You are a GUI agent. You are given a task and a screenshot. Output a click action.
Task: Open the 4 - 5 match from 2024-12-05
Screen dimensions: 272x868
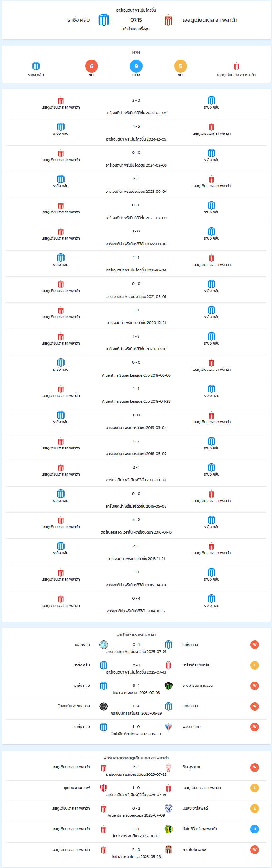click(136, 133)
